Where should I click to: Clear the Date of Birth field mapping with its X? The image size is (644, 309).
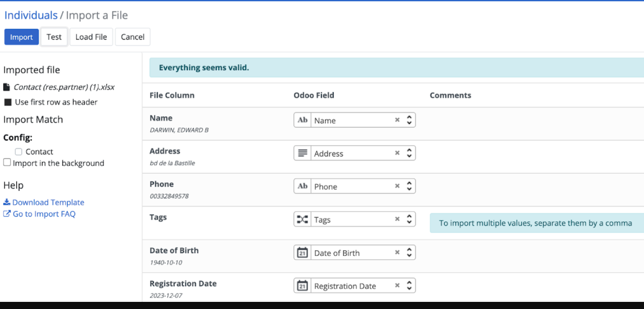[397, 252]
